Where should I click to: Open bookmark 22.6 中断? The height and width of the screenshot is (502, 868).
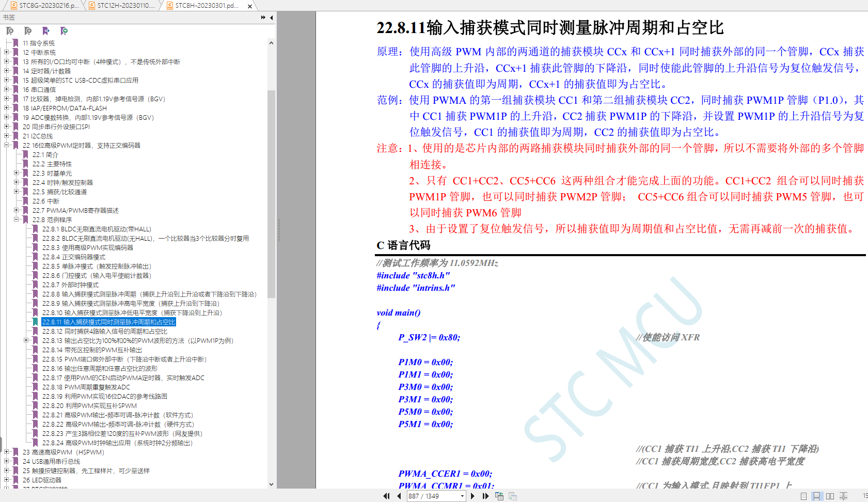click(x=46, y=201)
